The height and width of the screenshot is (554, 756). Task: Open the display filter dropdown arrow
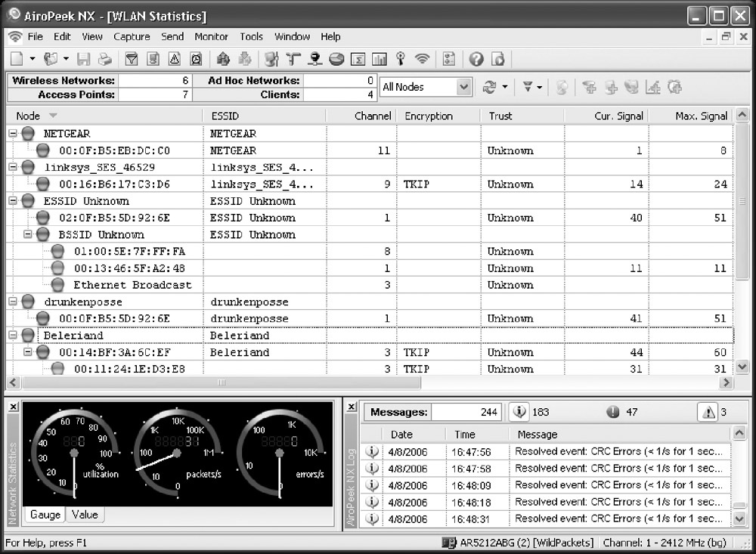pyautogui.click(x=540, y=87)
